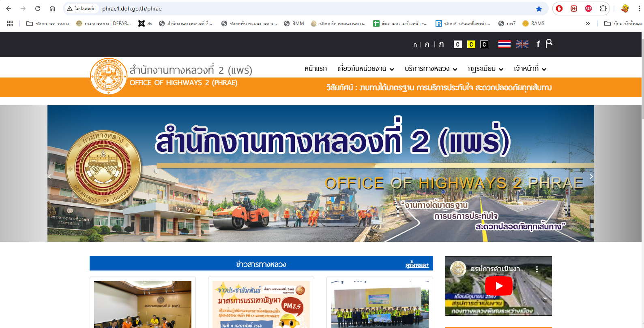
Task: Switch language with the UK flag
Action: [522, 44]
